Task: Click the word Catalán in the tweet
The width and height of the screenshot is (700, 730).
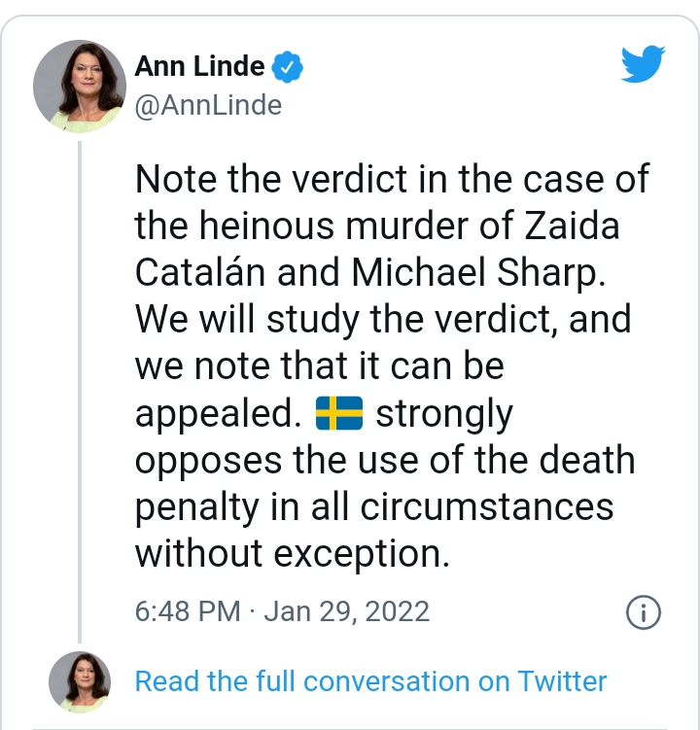Action: [x=200, y=273]
